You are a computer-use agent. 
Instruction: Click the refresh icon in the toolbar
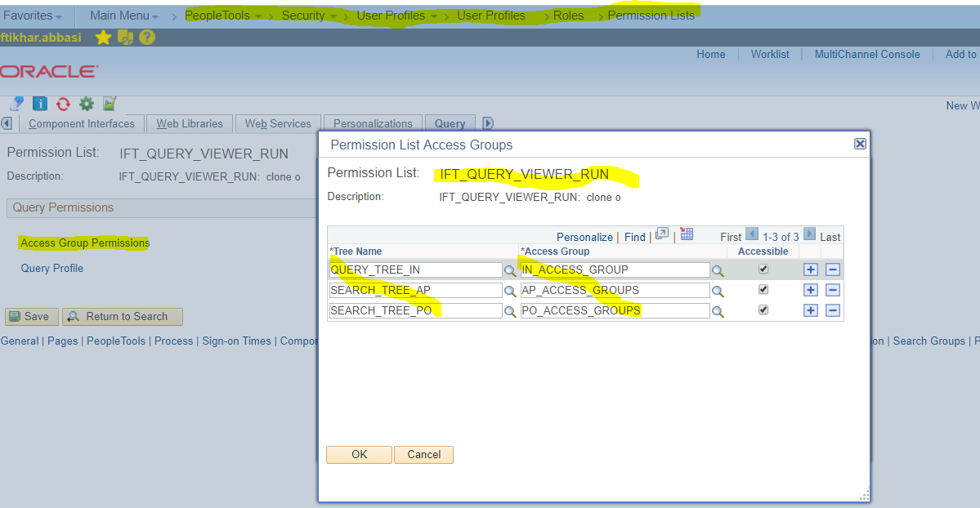[x=62, y=104]
